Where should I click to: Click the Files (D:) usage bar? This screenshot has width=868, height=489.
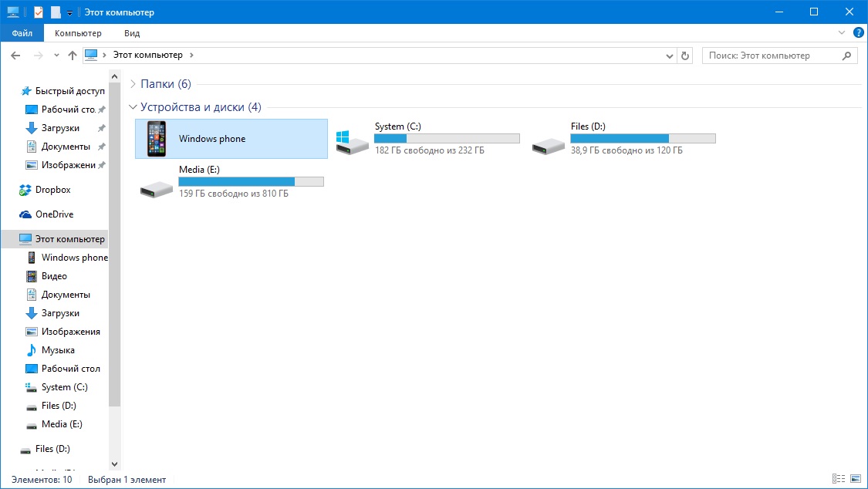coord(643,138)
